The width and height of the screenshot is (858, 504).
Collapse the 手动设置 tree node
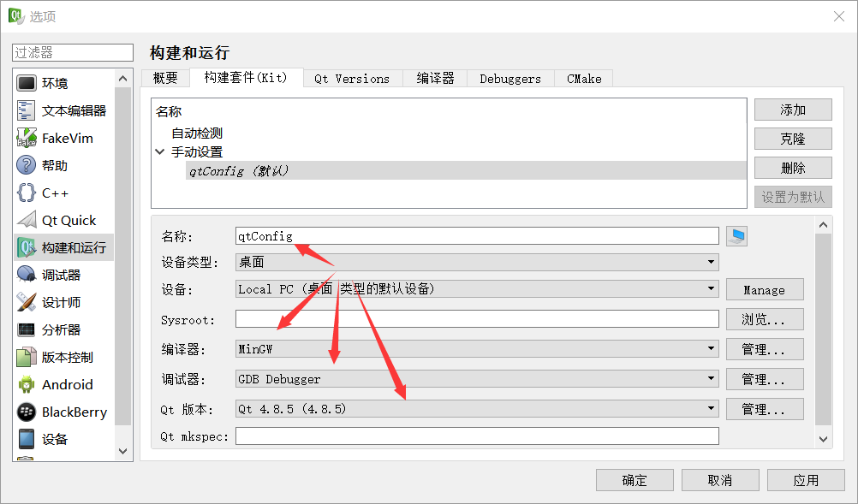click(160, 152)
